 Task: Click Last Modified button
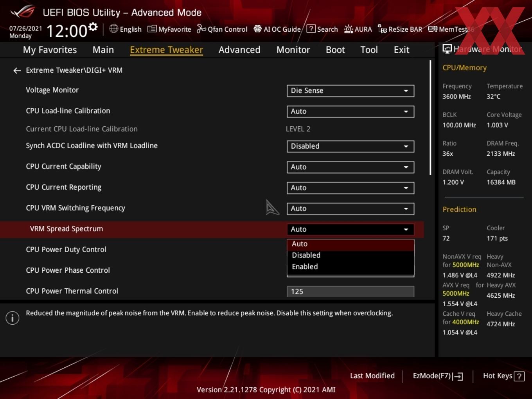click(x=372, y=376)
